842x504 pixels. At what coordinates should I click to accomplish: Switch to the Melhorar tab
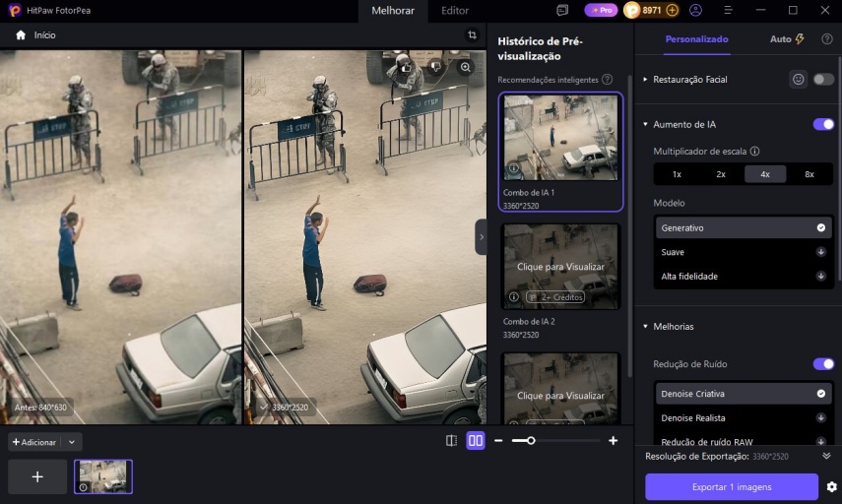pos(393,10)
